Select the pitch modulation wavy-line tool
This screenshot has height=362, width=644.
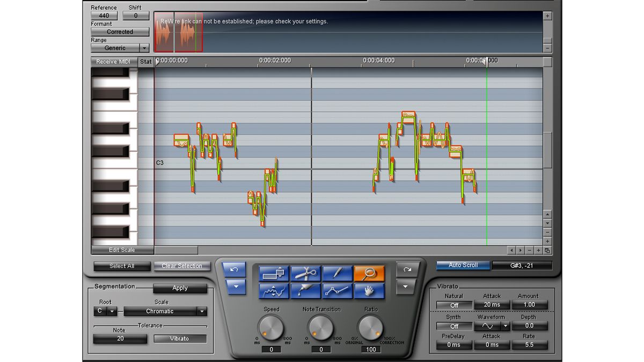click(273, 292)
